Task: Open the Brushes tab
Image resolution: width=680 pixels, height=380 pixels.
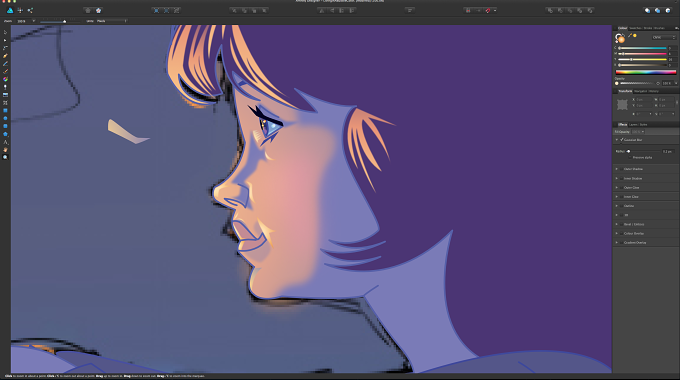Action: click(659, 28)
